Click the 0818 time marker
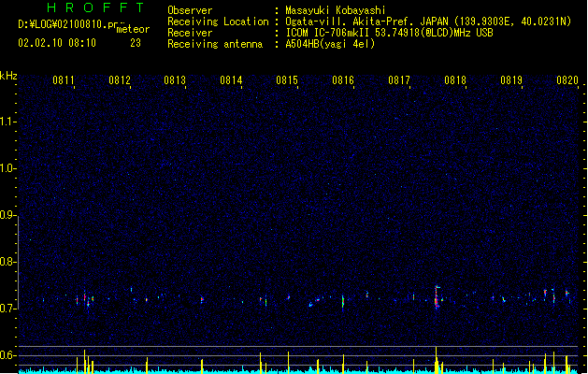 tap(455, 80)
